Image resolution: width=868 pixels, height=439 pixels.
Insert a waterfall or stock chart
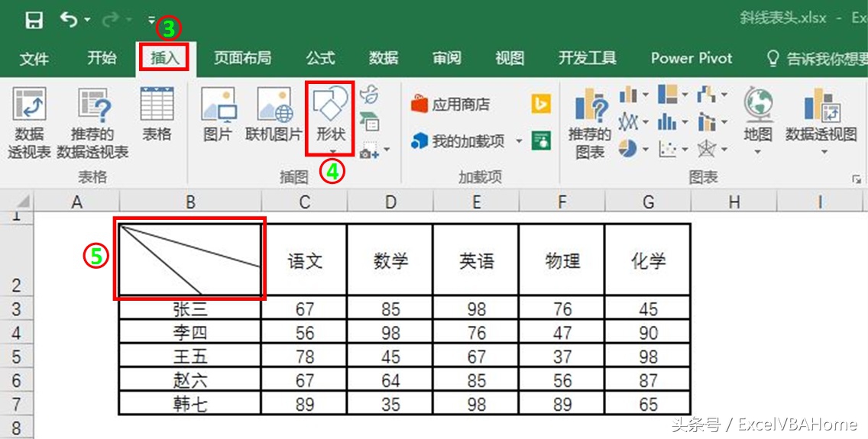point(707,95)
